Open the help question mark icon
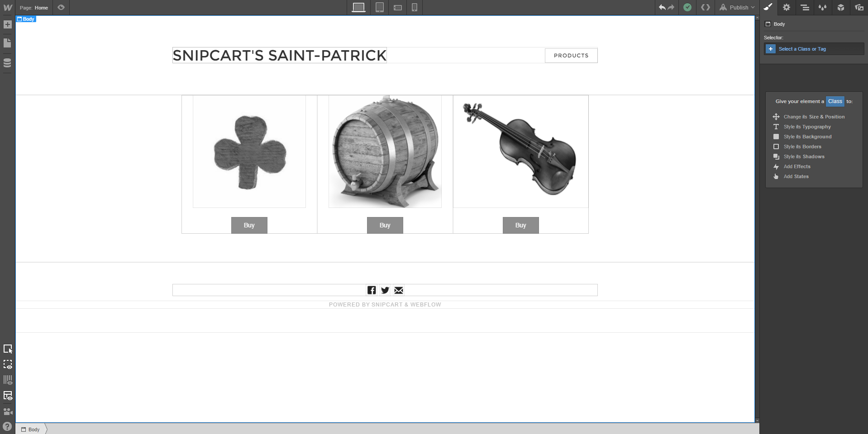 [x=8, y=426]
